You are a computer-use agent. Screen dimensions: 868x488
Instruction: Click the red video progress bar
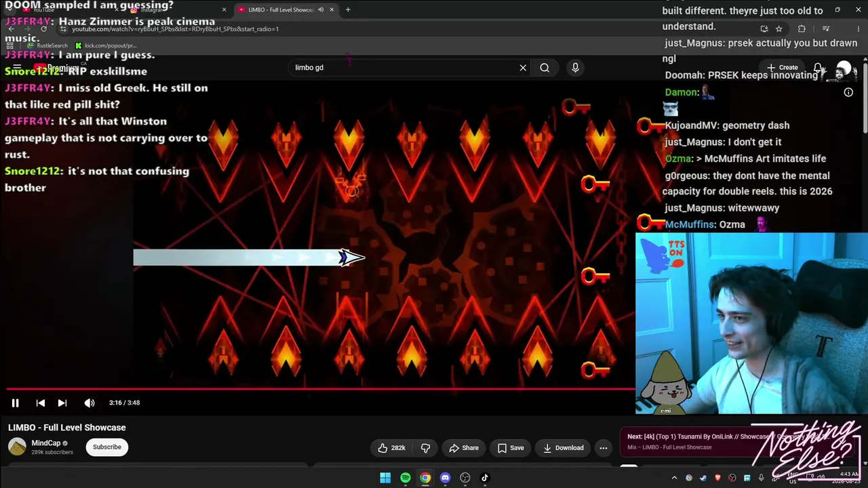(x=321, y=389)
